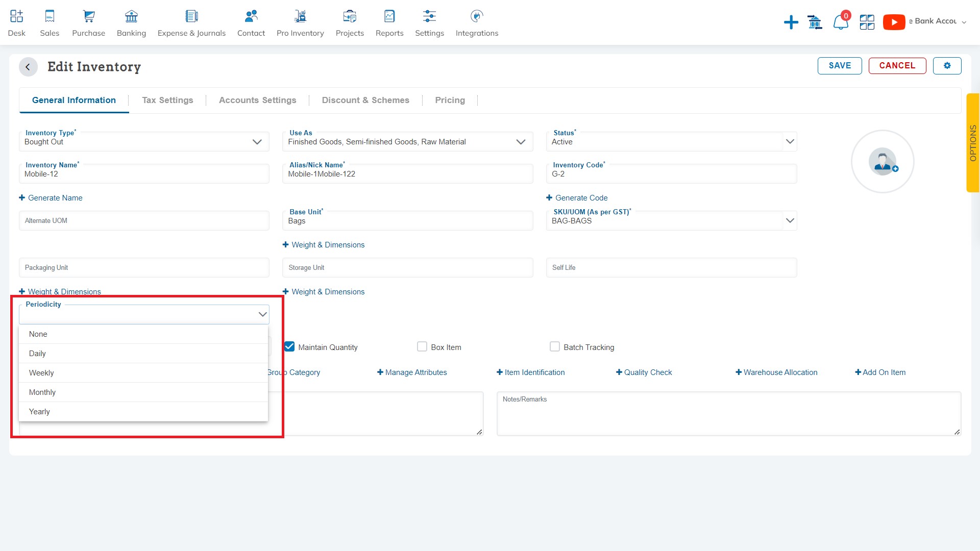Switch to Tax Settings tab
Viewport: 980px width, 551px height.
click(167, 101)
